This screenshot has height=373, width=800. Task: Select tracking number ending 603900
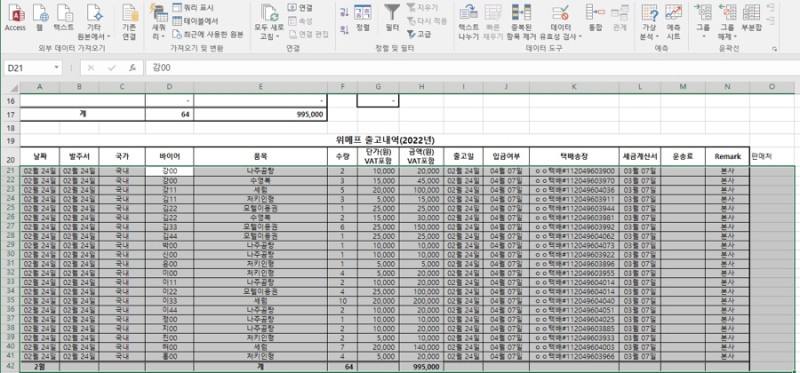point(574,171)
